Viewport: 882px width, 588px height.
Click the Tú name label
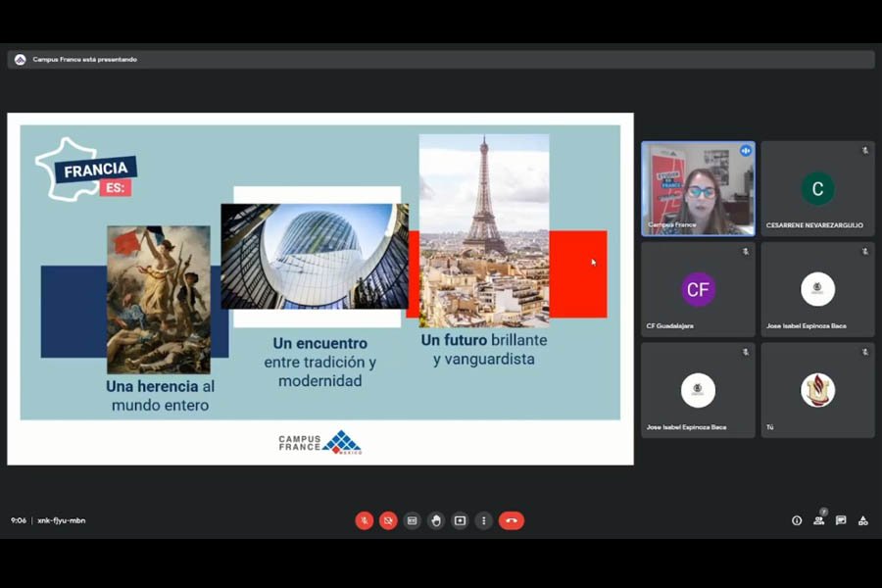[769, 427]
